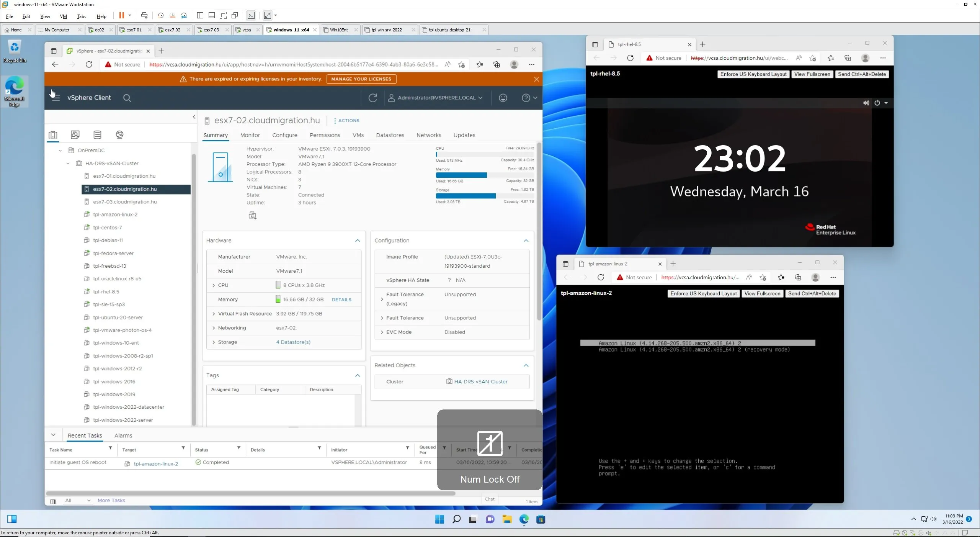This screenshot has width=980, height=537.
Task: Select host esx7-01.cloudmigration.hu in tree
Action: [124, 176]
